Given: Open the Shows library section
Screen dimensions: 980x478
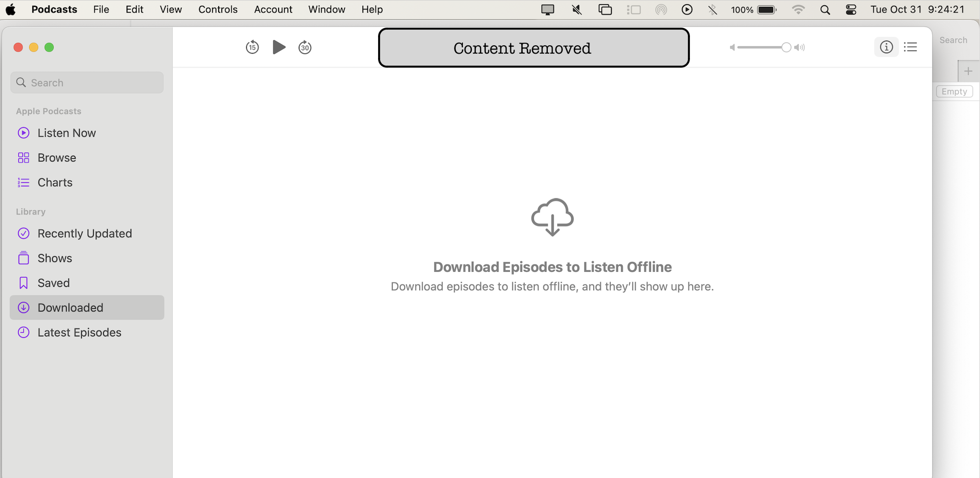Looking at the screenshot, I should pyautogui.click(x=54, y=258).
